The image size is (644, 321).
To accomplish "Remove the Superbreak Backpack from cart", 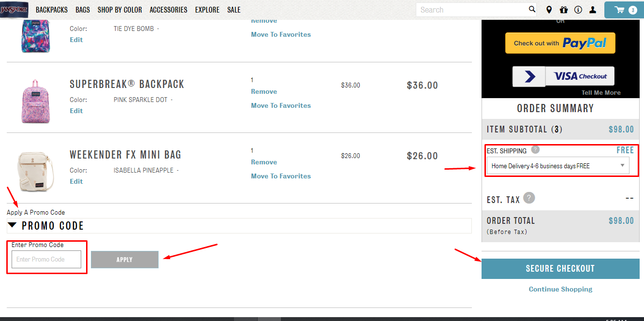I will (x=264, y=91).
